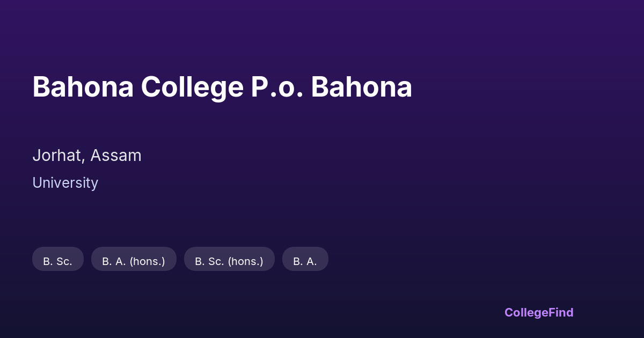The image size is (644, 338).
Task: Click the word College in the heading
Action: [x=192, y=87]
